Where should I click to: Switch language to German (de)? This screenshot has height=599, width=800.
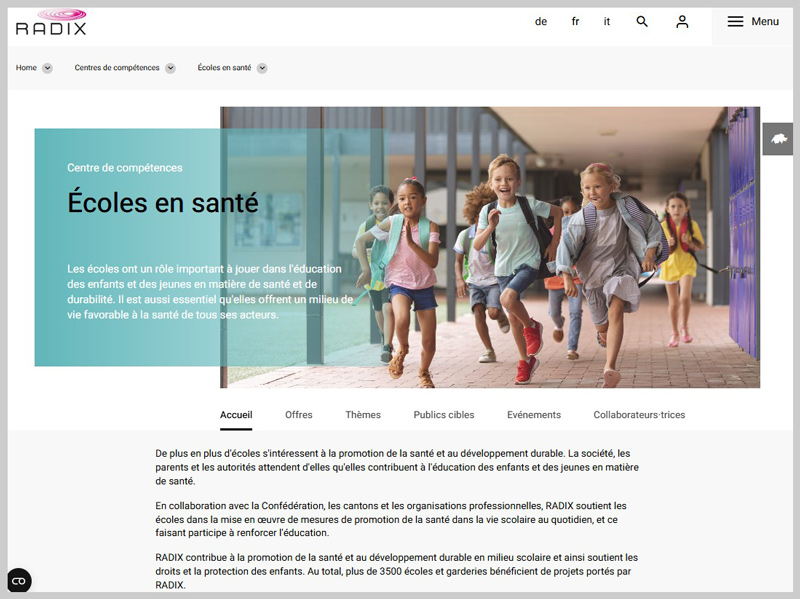(x=541, y=22)
